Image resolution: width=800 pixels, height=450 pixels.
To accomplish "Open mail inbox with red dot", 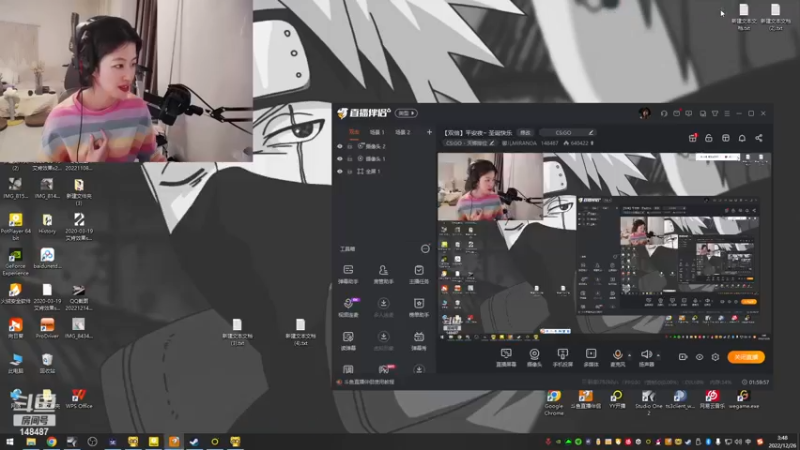I will click(677, 113).
